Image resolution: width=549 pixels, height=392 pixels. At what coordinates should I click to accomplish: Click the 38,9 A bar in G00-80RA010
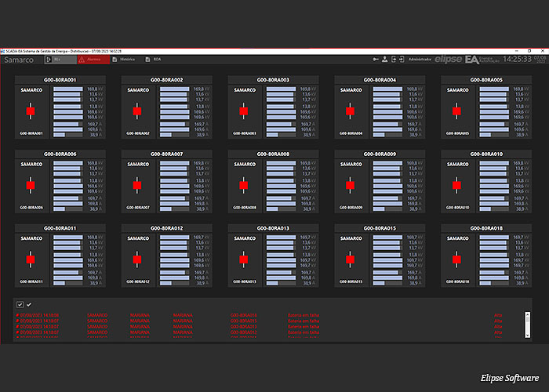[494, 209]
